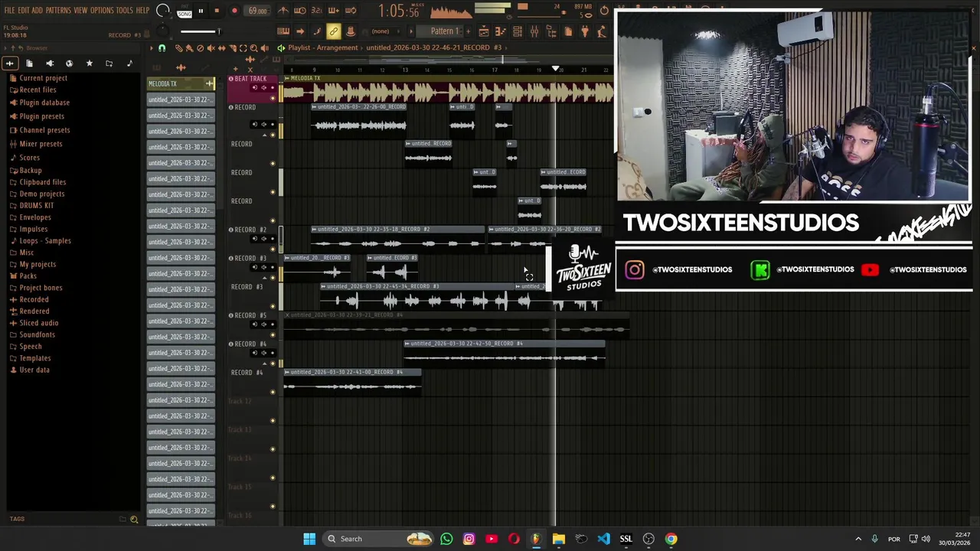Select the playlist mute tool
Screen dimensions: 980x551
pos(211,48)
